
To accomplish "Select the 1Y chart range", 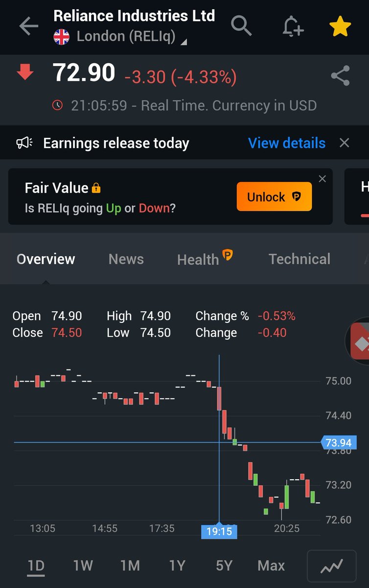I will pyautogui.click(x=177, y=566).
